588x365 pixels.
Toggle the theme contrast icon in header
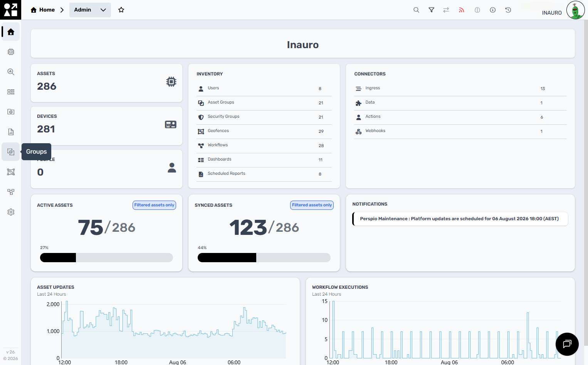(477, 10)
